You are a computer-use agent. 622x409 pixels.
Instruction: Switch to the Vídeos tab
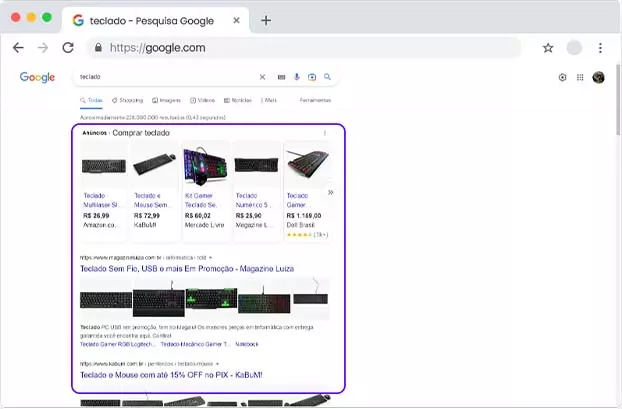[202, 100]
